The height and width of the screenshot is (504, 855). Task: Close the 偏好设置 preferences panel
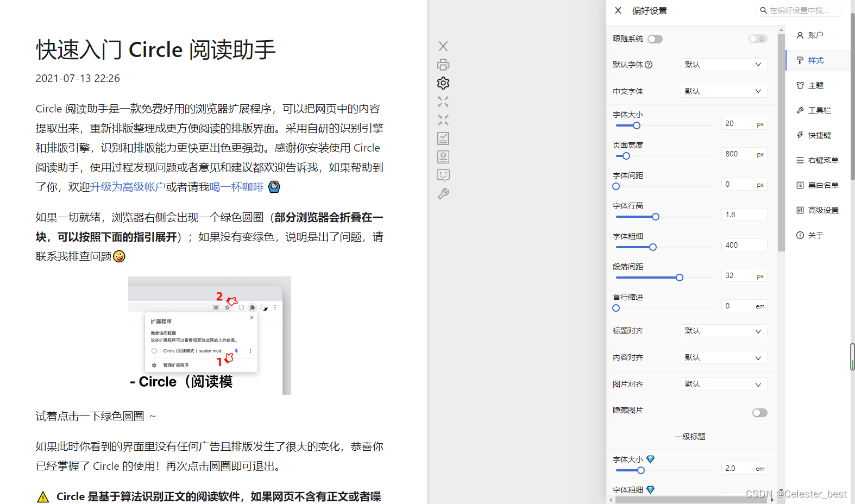(x=618, y=10)
